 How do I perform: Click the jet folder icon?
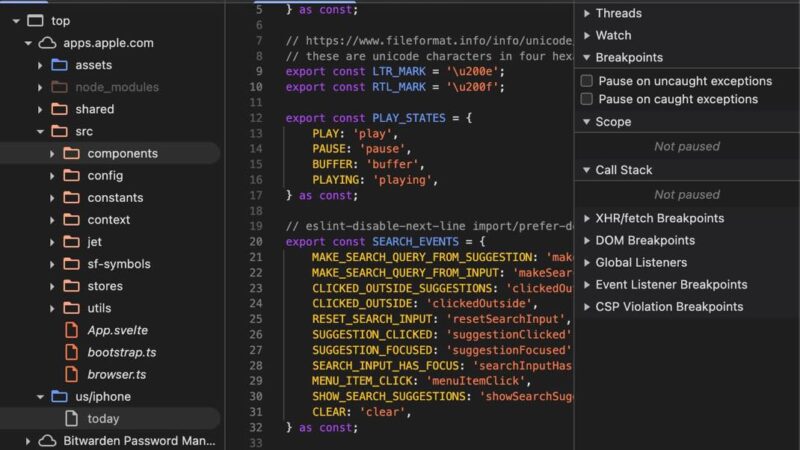[x=71, y=242]
